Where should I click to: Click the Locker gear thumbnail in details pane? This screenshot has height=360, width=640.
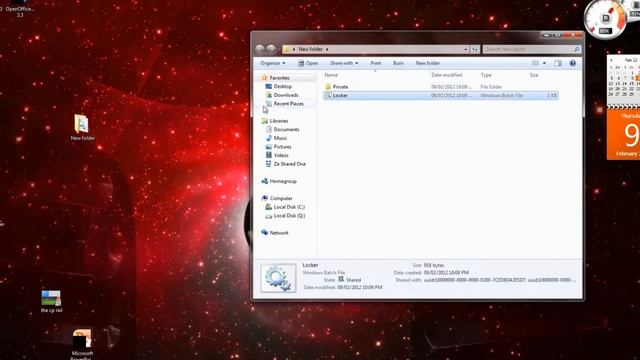tap(278, 278)
